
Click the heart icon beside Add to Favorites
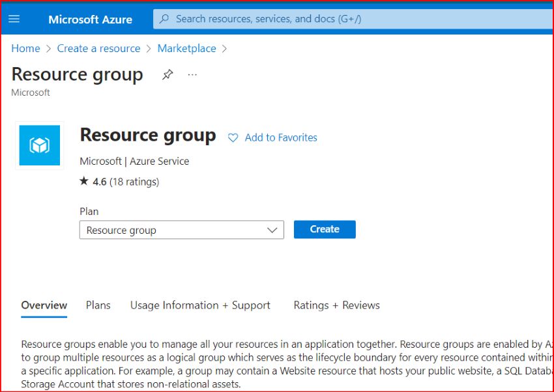click(x=233, y=137)
